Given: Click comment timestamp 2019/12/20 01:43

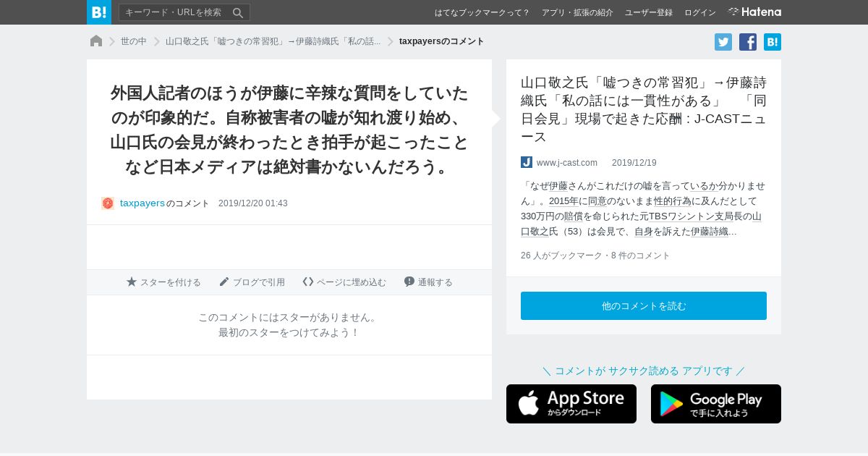Looking at the screenshot, I should (x=253, y=203).
